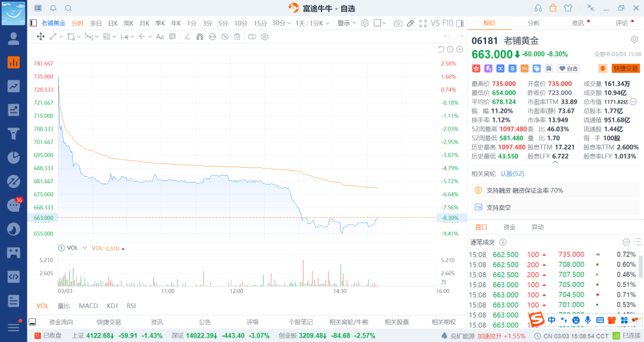Click the orange price alert bell icon

[602, 68]
